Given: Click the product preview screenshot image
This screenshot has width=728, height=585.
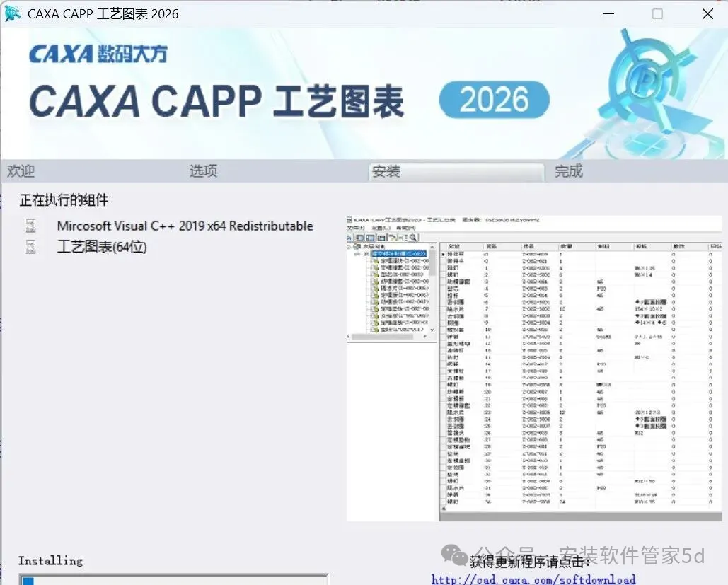Looking at the screenshot, I should pos(534,368).
